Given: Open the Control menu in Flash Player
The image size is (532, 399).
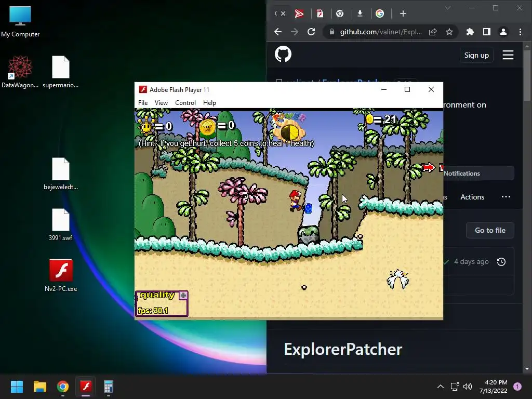Looking at the screenshot, I should 185,103.
